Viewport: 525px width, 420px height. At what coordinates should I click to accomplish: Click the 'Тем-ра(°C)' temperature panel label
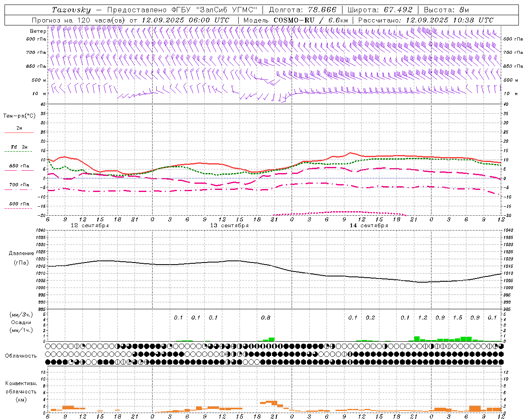[19, 116]
